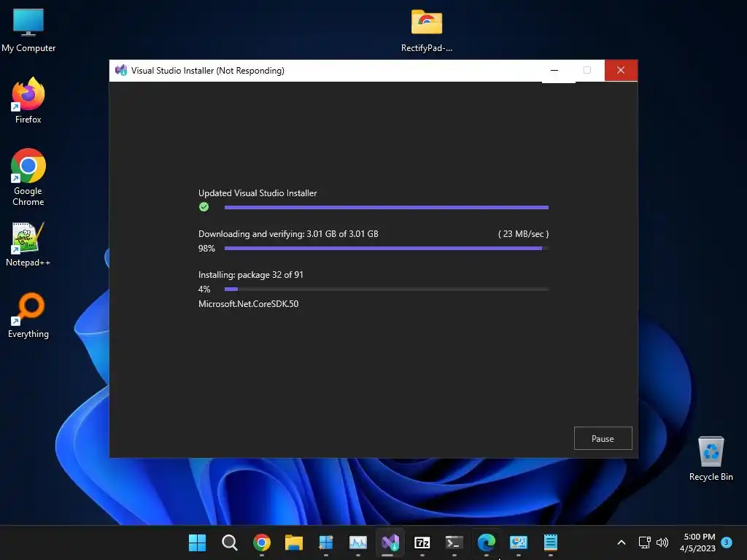Click the network icon in system tray
The image size is (747, 560).
[x=645, y=542]
